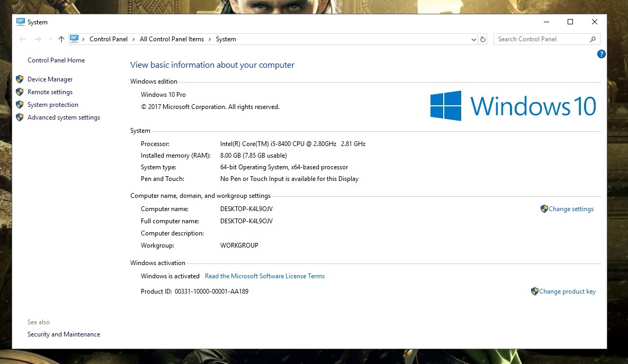This screenshot has width=628, height=364.
Task: Click Change product key link
Action: point(567,292)
